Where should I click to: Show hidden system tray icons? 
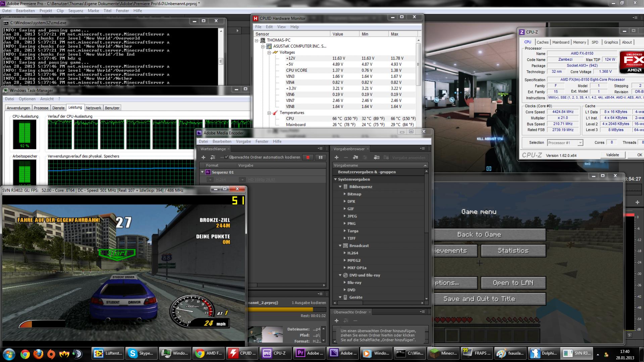598,354
